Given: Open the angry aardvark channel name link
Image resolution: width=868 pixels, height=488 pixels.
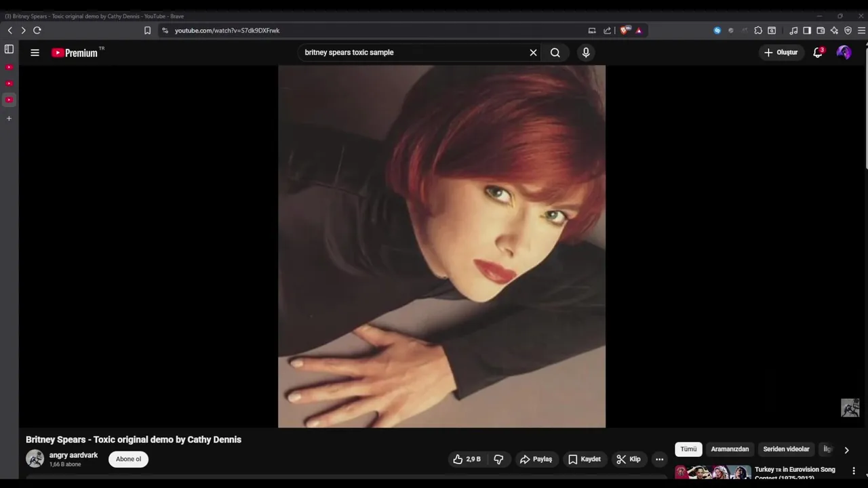Looking at the screenshot, I should point(73,455).
